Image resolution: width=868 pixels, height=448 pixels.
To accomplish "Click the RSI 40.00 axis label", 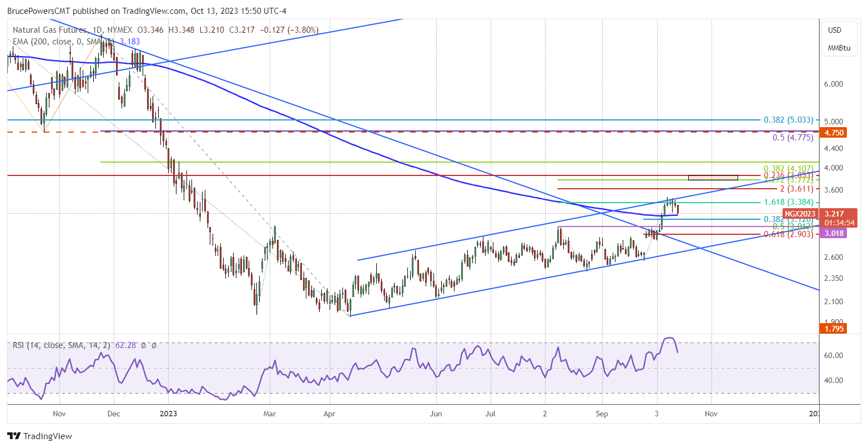I will (x=834, y=380).
